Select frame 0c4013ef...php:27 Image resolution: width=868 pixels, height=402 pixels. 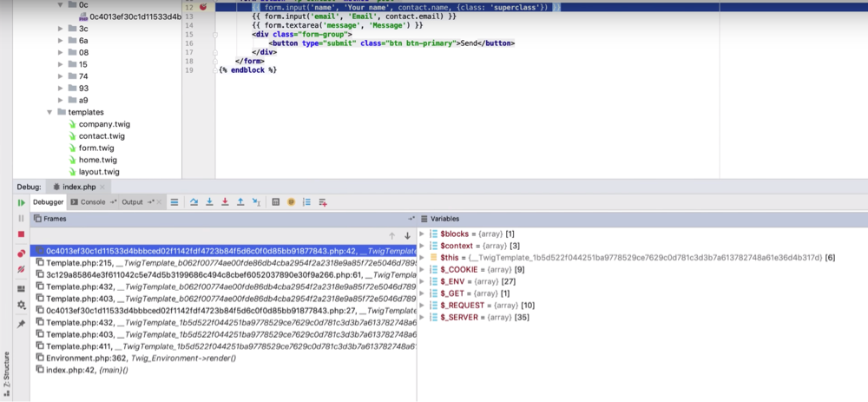coord(223,310)
